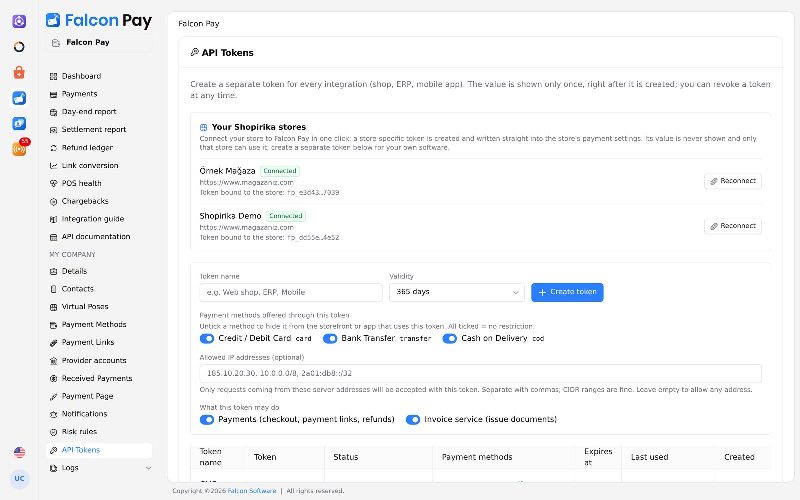Click the Falcon Pay logo

coord(98,20)
